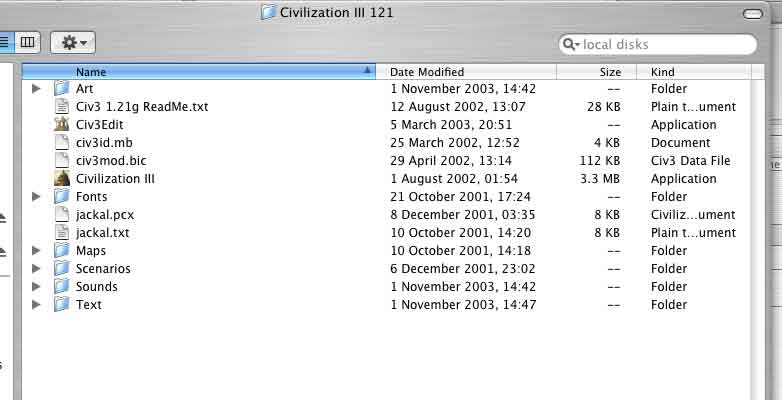Click the Fonts folder icon
The height and width of the screenshot is (400, 782).
pyautogui.click(x=61, y=196)
